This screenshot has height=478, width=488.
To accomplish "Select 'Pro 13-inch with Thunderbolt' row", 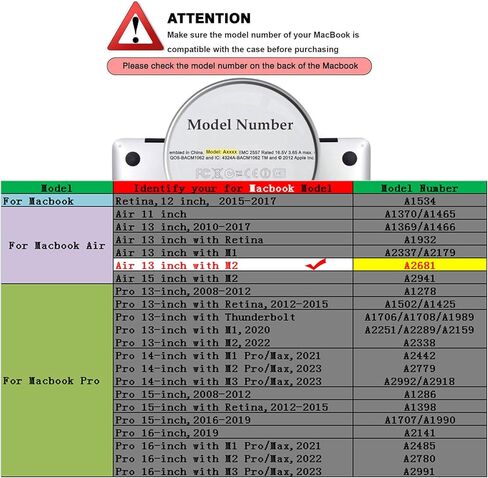I will click(x=233, y=317).
